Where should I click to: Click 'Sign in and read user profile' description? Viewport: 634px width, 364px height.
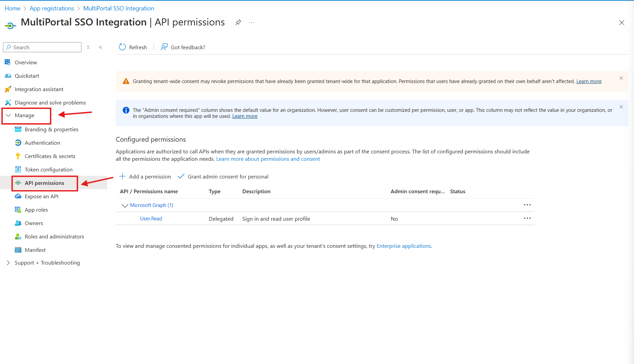[x=276, y=219]
